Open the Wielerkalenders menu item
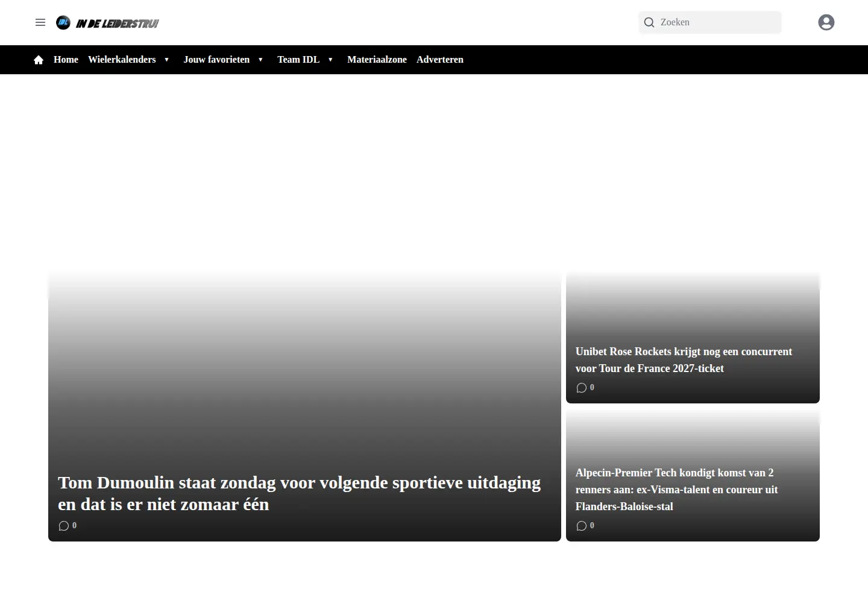868x603 pixels. click(x=122, y=60)
